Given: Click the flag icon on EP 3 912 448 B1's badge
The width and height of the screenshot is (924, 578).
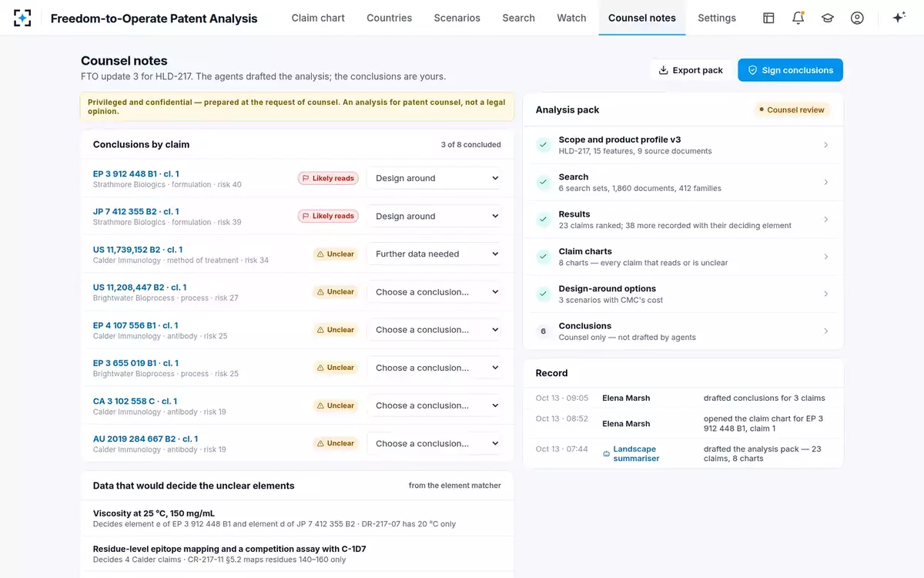Looking at the screenshot, I should click(306, 178).
